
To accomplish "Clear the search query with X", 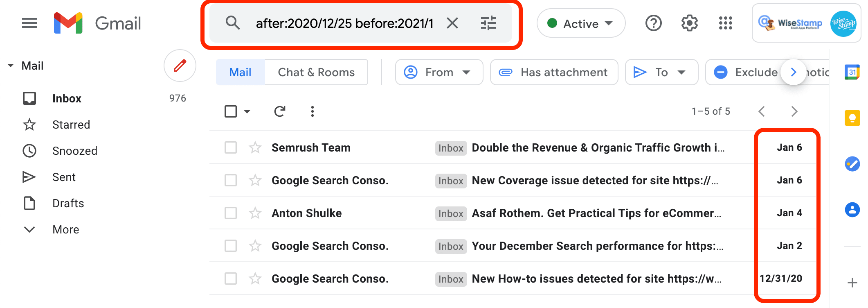I will 452,23.
